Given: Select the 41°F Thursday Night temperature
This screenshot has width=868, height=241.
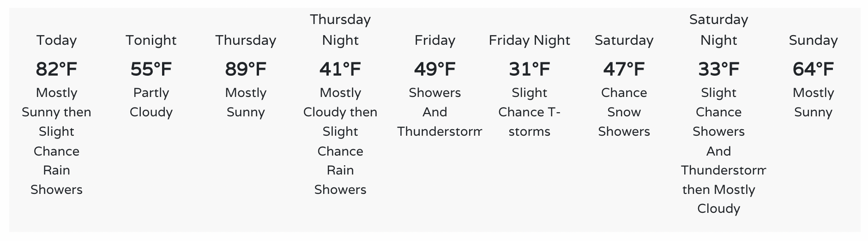Looking at the screenshot, I should 340,69.
